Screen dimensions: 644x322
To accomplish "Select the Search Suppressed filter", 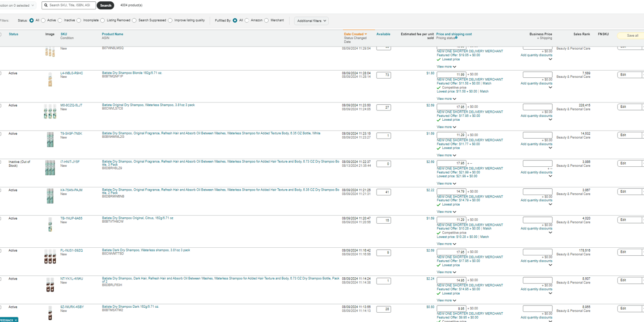I will [135, 21].
